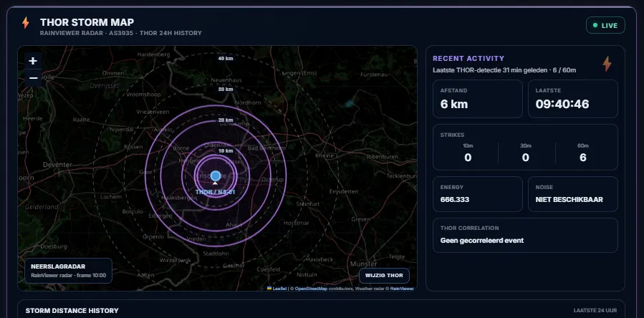Click the ENERGY 666.333 value
The width and height of the screenshot is (644, 318).
coord(455,200)
